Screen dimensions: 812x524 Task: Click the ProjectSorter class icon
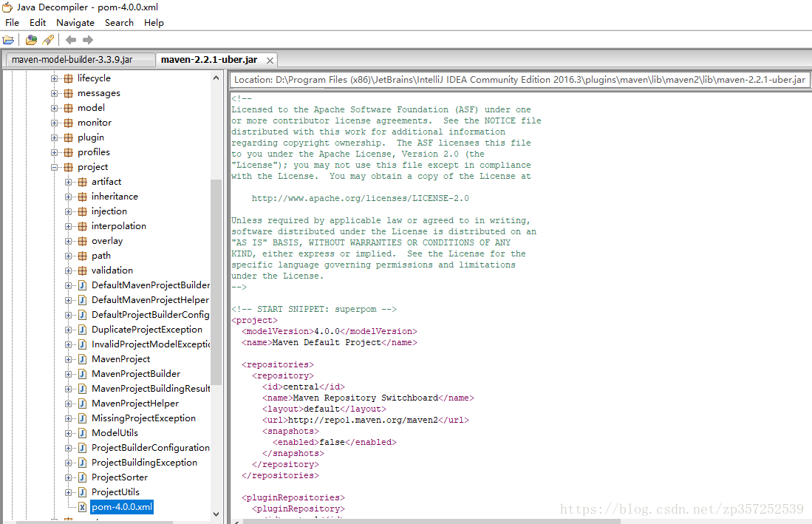click(x=82, y=477)
